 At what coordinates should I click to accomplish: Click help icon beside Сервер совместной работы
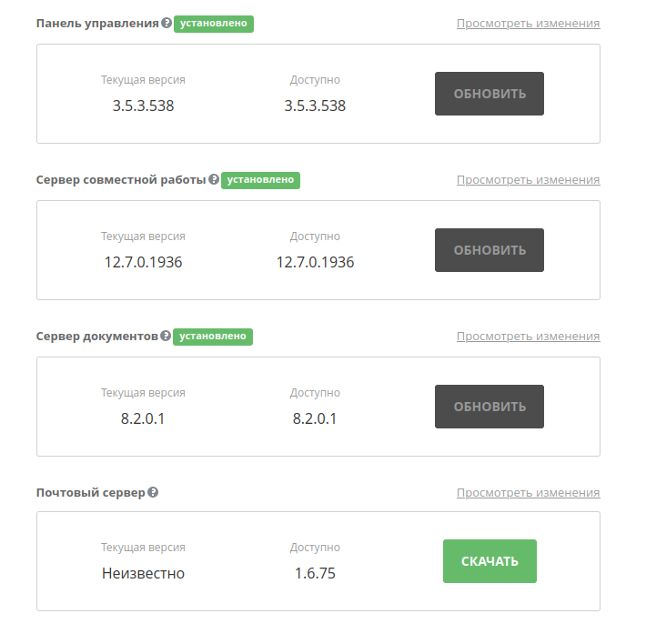pyautogui.click(x=214, y=179)
